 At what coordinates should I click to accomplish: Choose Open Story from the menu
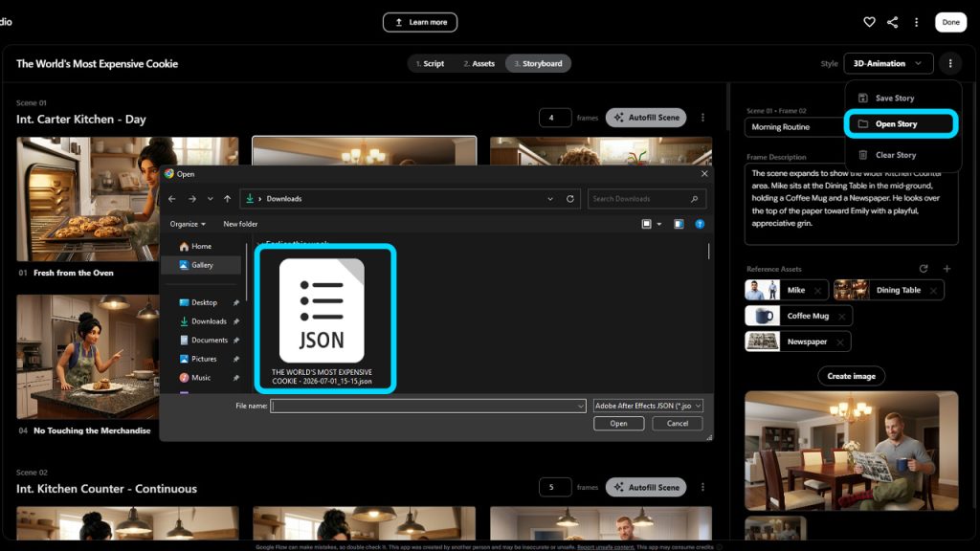coord(902,123)
